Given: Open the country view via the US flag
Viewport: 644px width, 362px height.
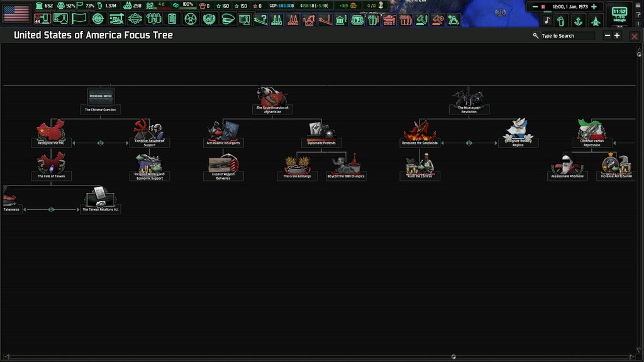Looking at the screenshot, I should (x=16, y=13).
